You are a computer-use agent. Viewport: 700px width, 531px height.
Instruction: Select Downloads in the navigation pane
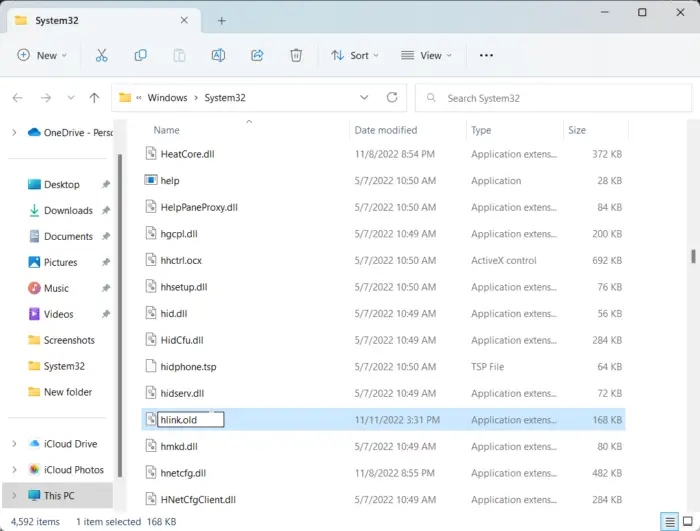click(68, 211)
